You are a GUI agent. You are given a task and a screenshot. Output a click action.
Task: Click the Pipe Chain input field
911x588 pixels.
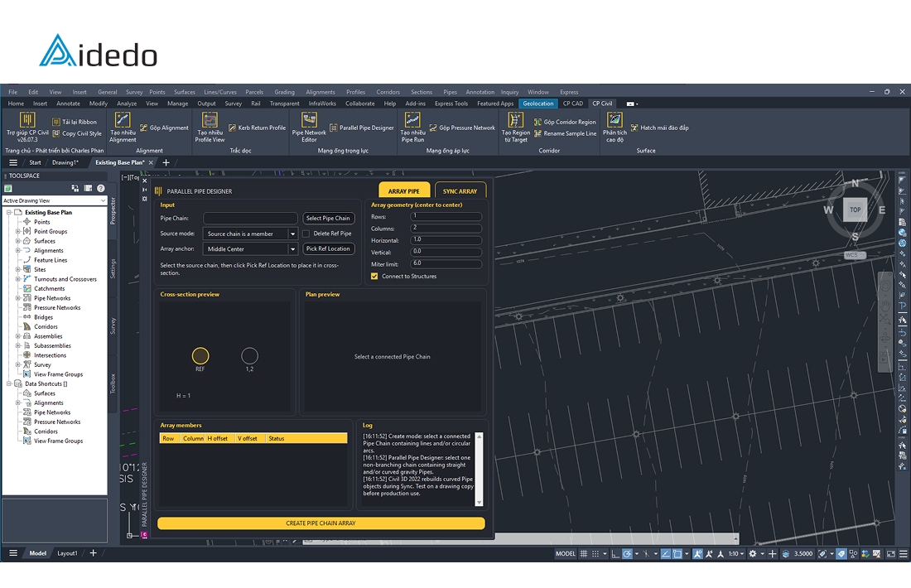250,219
